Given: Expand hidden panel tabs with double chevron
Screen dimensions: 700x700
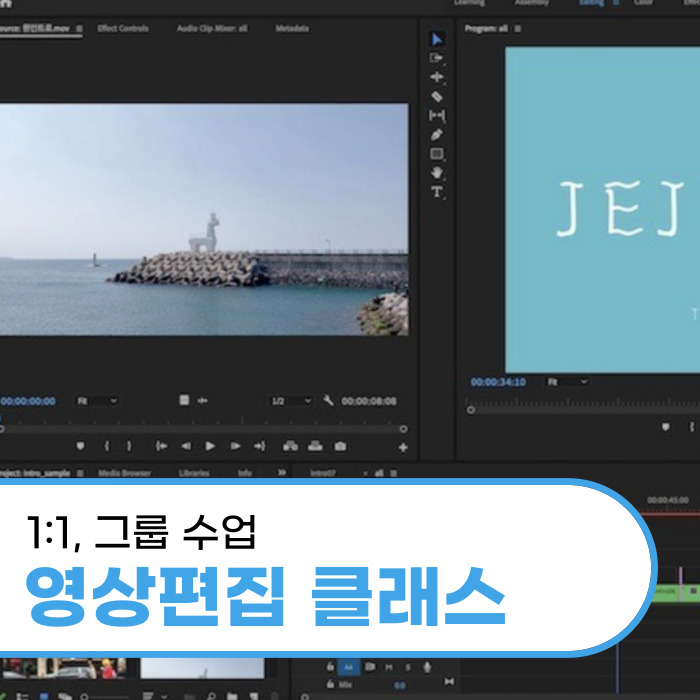Looking at the screenshot, I should pyautogui.click(x=282, y=472).
